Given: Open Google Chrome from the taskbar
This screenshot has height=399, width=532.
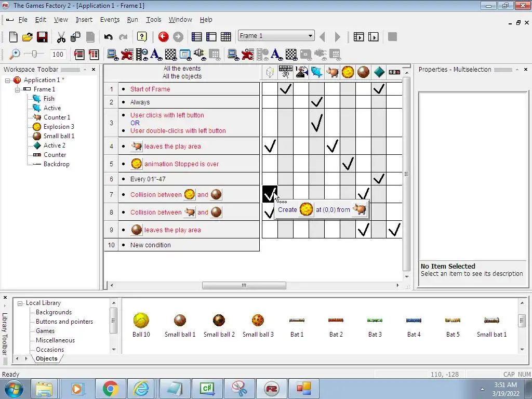Looking at the screenshot, I should click(x=110, y=389).
